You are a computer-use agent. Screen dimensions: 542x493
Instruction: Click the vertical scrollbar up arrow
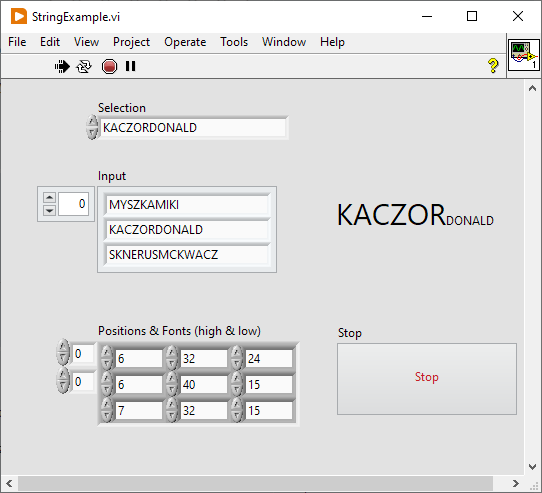click(532, 89)
